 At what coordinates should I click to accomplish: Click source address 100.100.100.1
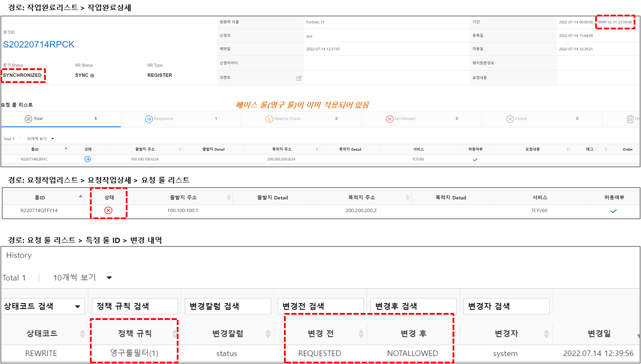tap(182, 211)
